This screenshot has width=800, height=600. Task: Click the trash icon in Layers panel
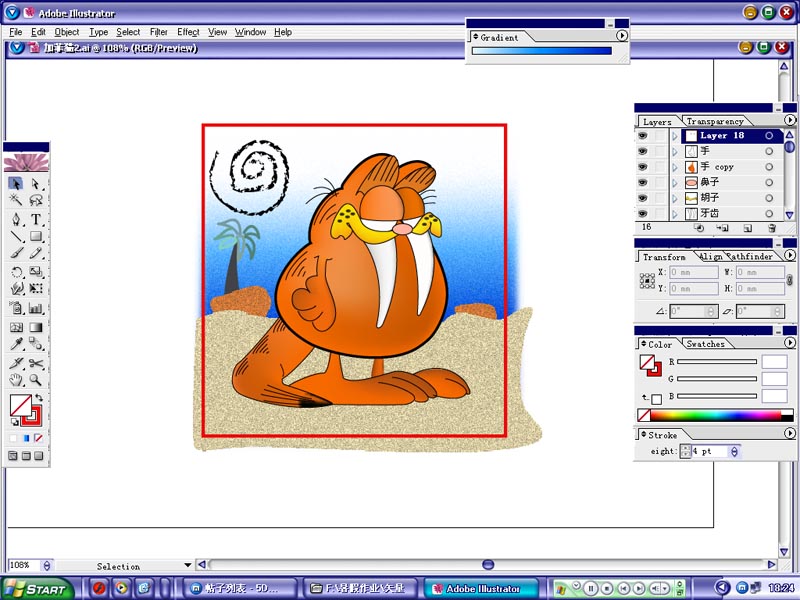tap(772, 228)
